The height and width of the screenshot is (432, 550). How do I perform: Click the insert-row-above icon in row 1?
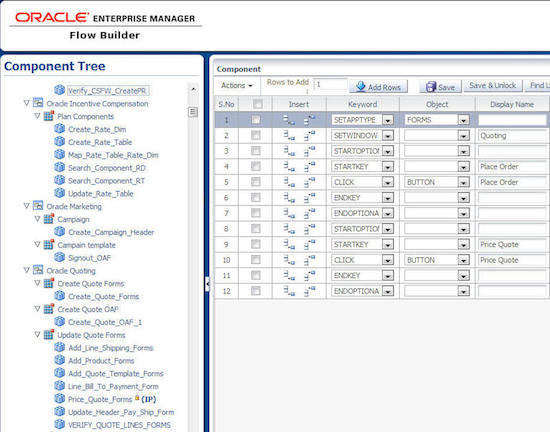310,120
